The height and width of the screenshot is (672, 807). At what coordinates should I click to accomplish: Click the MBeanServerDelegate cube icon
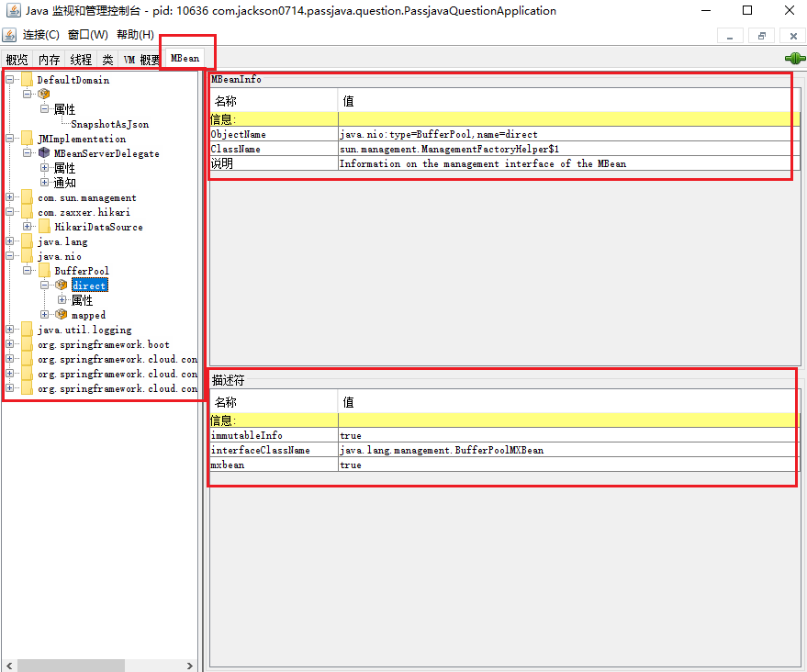click(x=44, y=153)
